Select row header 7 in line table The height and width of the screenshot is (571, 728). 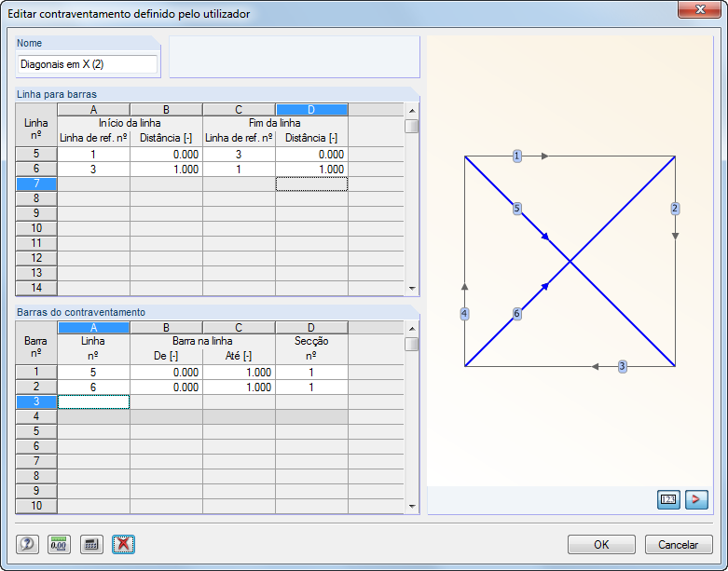[x=36, y=184]
